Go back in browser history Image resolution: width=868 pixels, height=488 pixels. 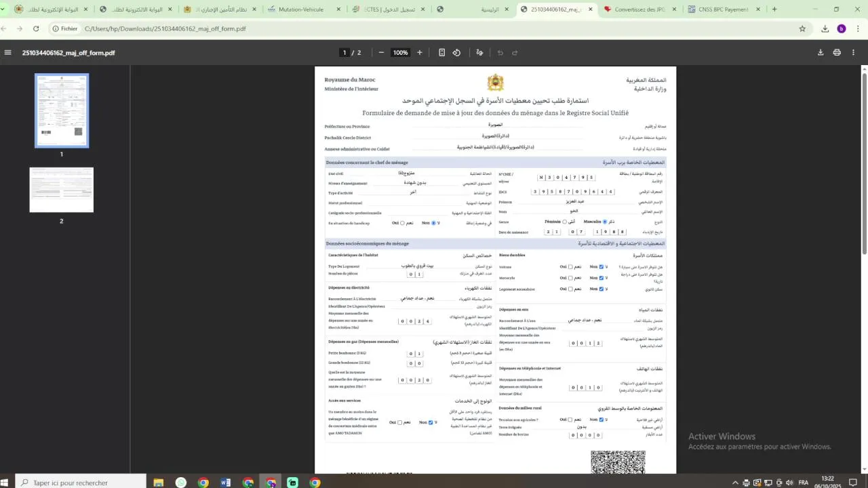[x=5, y=29]
